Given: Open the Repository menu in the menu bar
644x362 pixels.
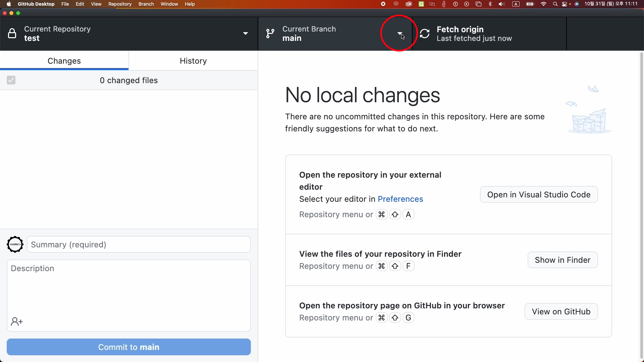Looking at the screenshot, I should [x=120, y=4].
